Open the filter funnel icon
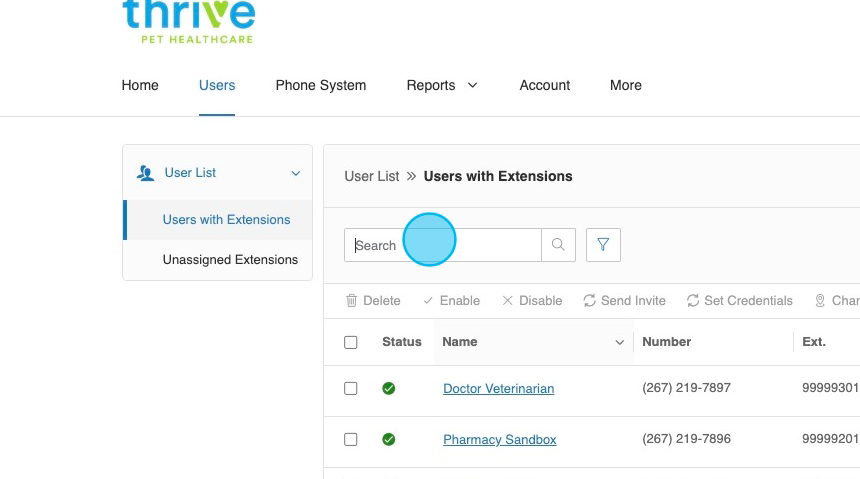 pos(603,245)
